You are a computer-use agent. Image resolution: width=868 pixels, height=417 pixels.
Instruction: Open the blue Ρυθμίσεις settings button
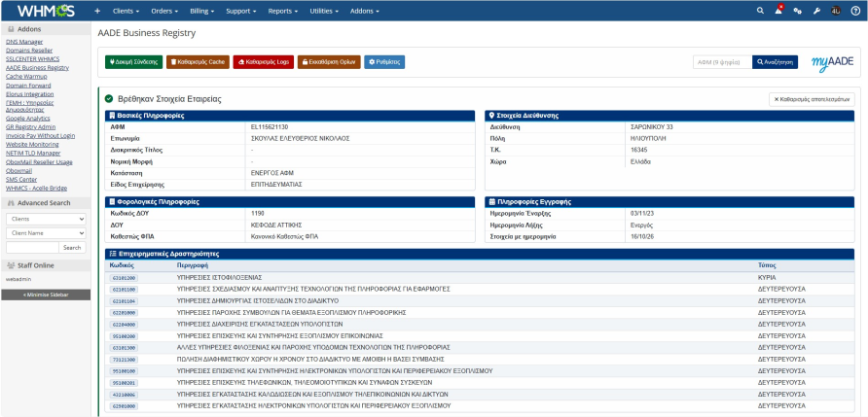pos(384,62)
